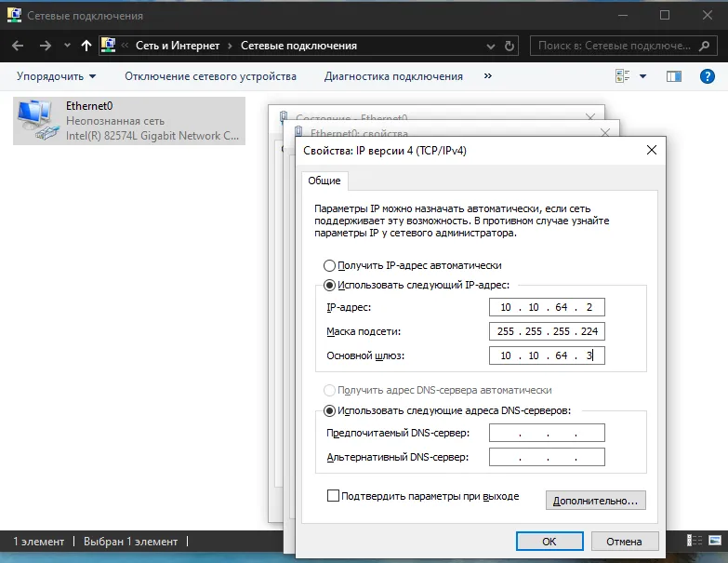
Task: Go forward with the Forward arrow
Action: (x=45, y=46)
